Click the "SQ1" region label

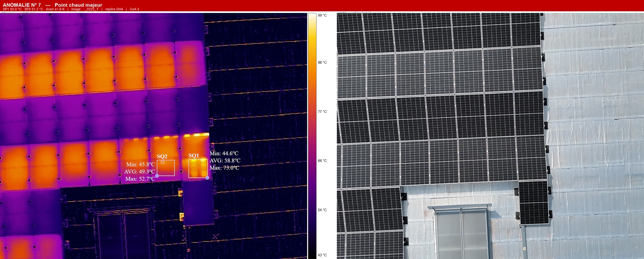tap(194, 155)
